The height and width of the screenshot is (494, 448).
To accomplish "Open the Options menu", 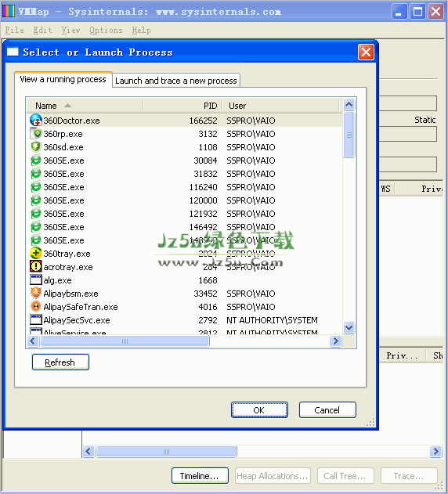I will coord(106,31).
